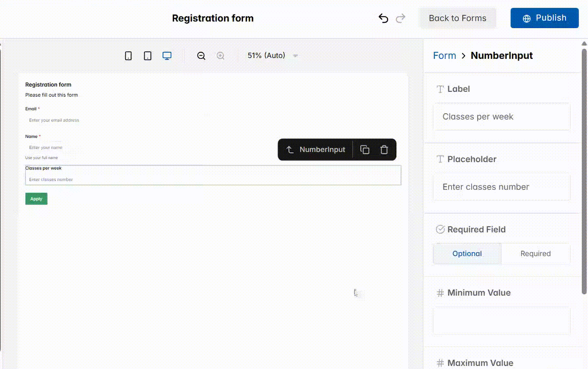The image size is (588, 369).
Task: Click the move handle on the NumberInput toolbar
Action: click(x=290, y=149)
